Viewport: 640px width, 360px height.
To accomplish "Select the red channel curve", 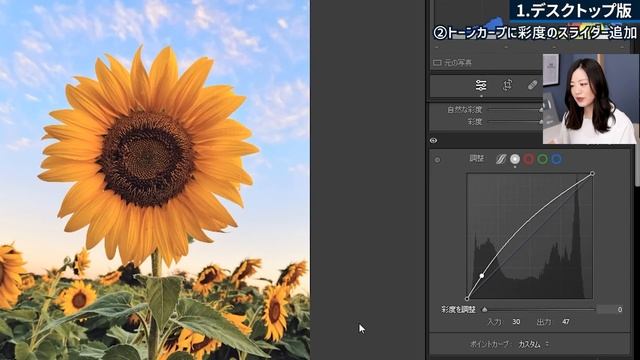I will coord(529,159).
